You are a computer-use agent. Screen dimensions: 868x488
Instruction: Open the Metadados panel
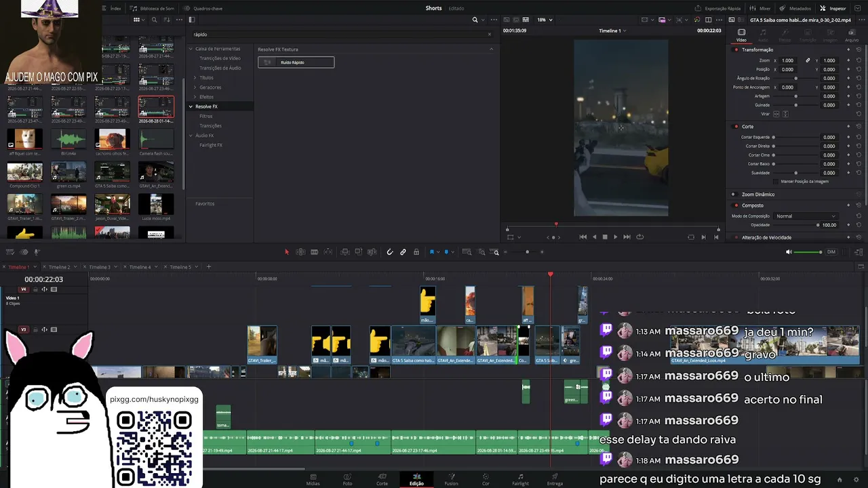click(796, 8)
